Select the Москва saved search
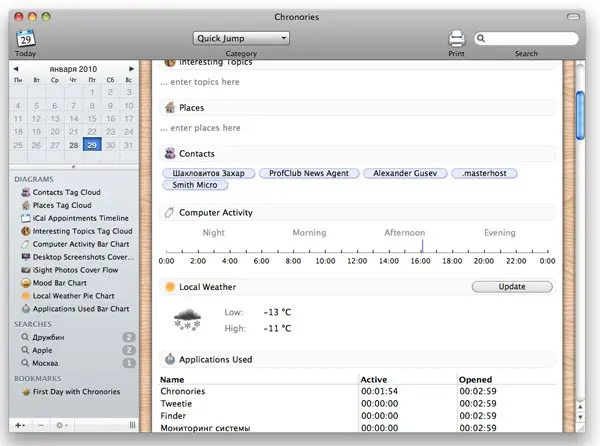The width and height of the screenshot is (600, 446). [x=45, y=363]
